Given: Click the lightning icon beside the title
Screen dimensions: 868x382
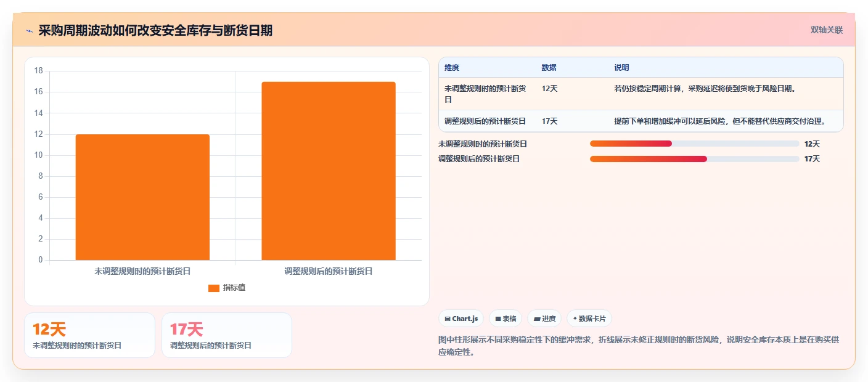Looking at the screenshot, I should click(29, 30).
